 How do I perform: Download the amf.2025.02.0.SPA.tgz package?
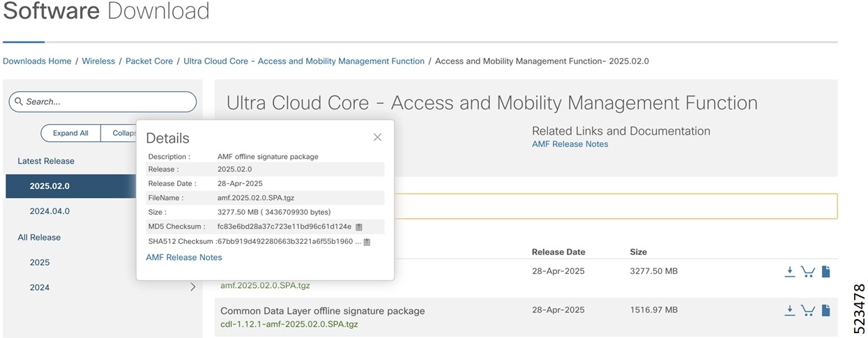789,272
